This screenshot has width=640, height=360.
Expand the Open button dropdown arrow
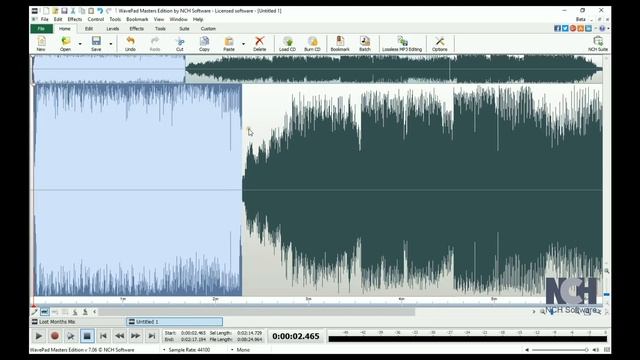click(80, 44)
